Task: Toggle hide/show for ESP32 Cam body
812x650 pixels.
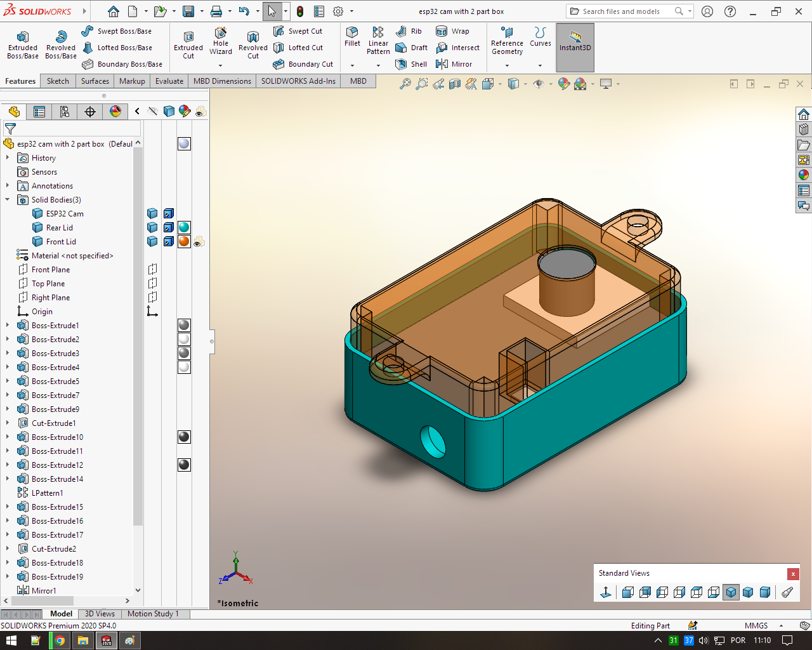Action: (x=152, y=213)
